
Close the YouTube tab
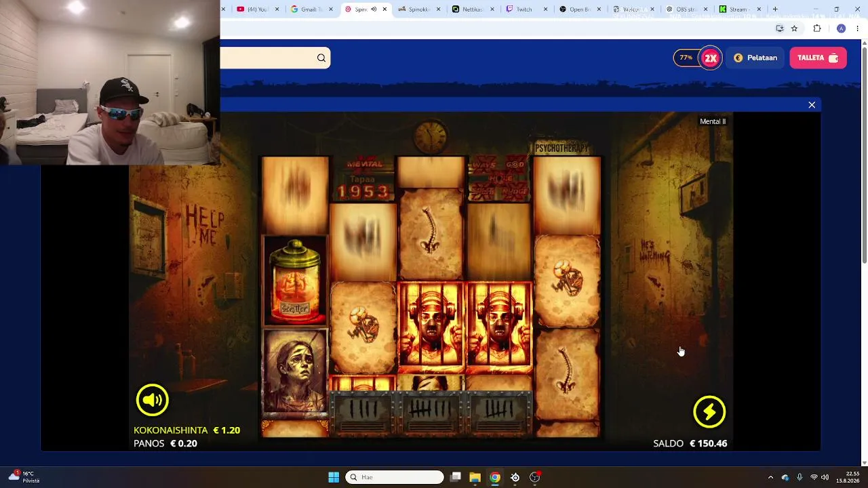coord(277,9)
